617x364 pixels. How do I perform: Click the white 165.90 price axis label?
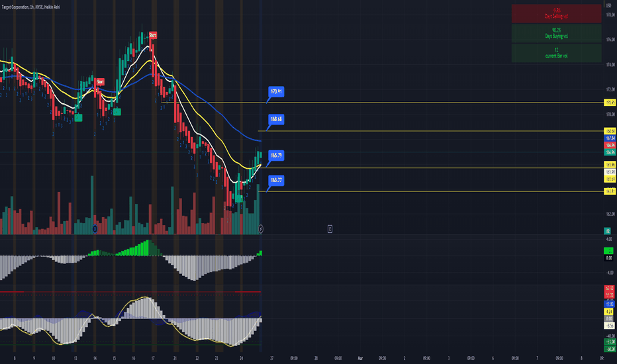pos(610,172)
